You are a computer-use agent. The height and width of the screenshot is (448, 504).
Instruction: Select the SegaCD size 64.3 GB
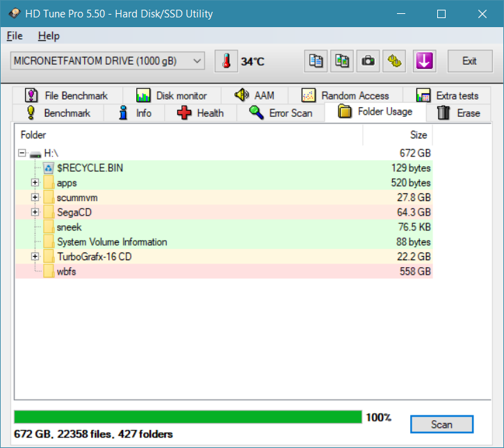414,212
